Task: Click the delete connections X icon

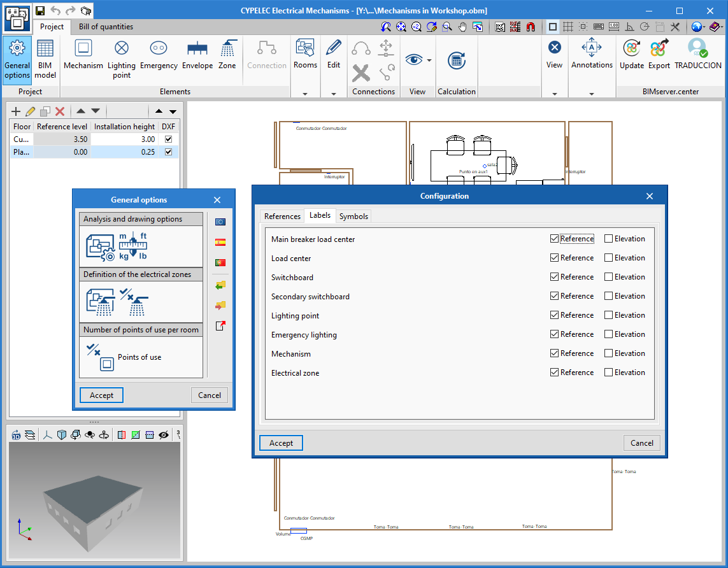Action: pyautogui.click(x=360, y=73)
